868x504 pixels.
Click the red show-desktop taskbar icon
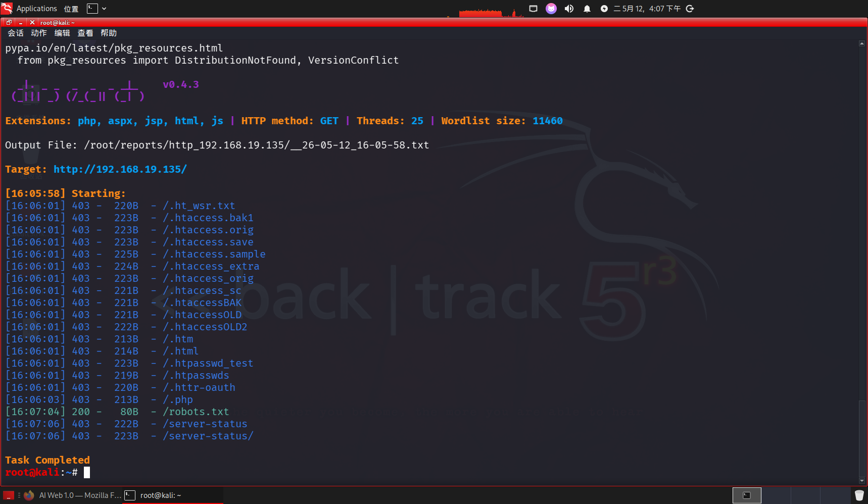coord(9,495)
